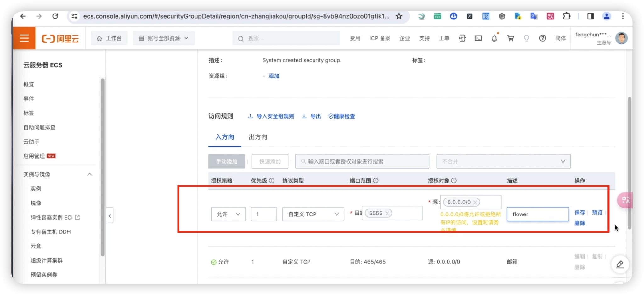Collapse the sidebar with the arrow handle
This screenshot has width=644, height=295.
110,216
